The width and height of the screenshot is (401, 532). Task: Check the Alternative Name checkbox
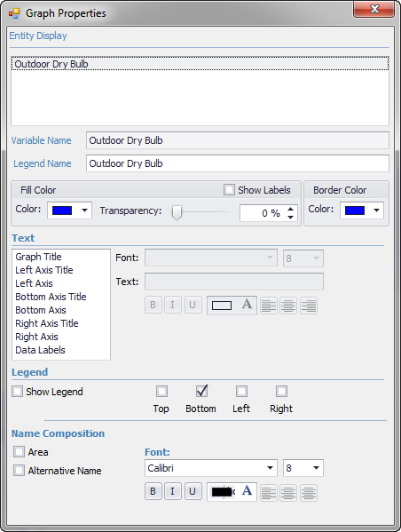coord(19,470)
